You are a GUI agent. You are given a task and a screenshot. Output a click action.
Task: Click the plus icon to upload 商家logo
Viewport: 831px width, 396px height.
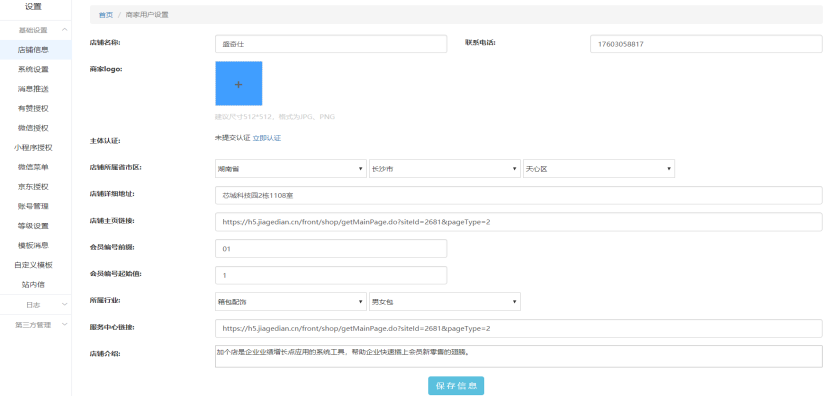click(x=238, y=84)
